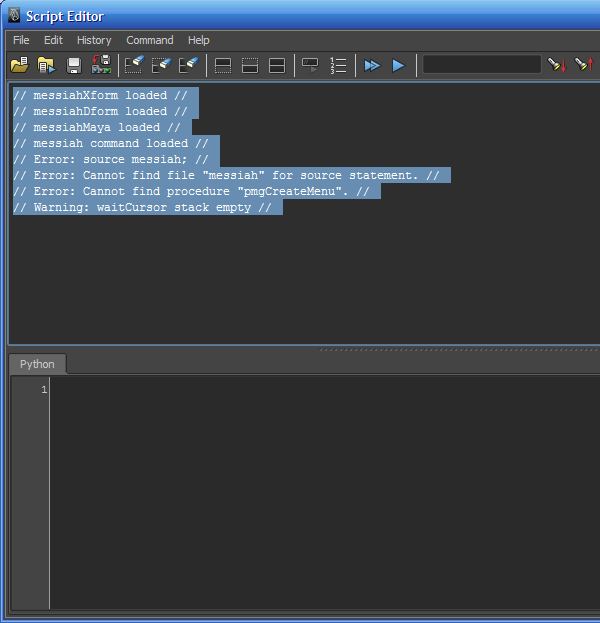Click the Clear All eraser icon
Screen dimensions: 600x623
188,65
